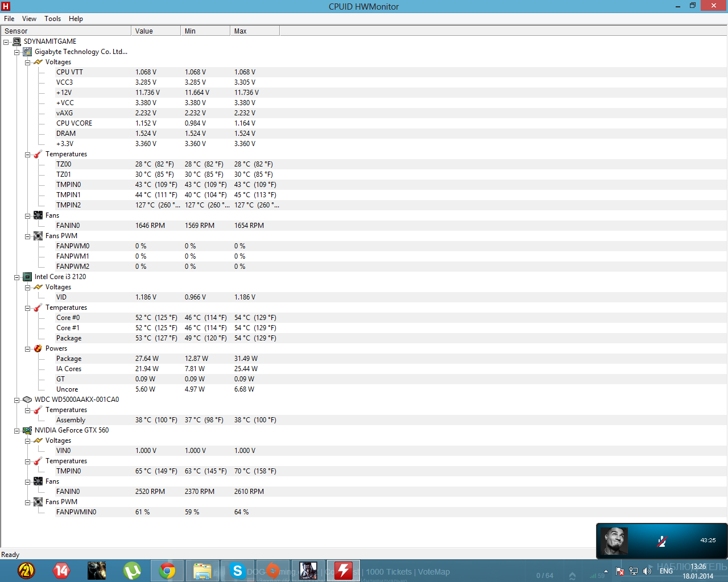728x582 pixels.
Task: Collapse Temperatures group under Gigabyte Technology
Action: point(28,155)
